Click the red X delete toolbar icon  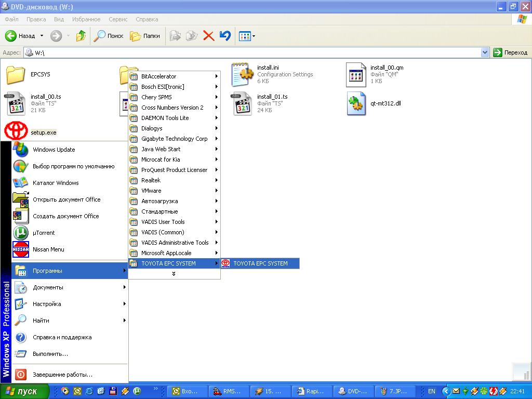[208, 36]
